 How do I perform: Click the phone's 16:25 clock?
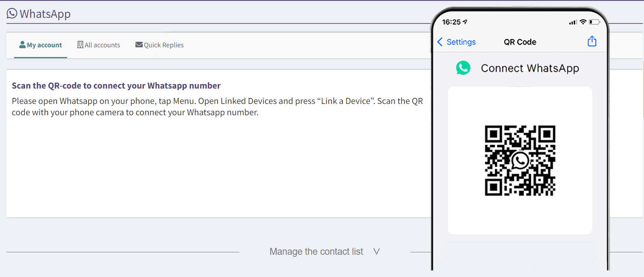point(451,22)
